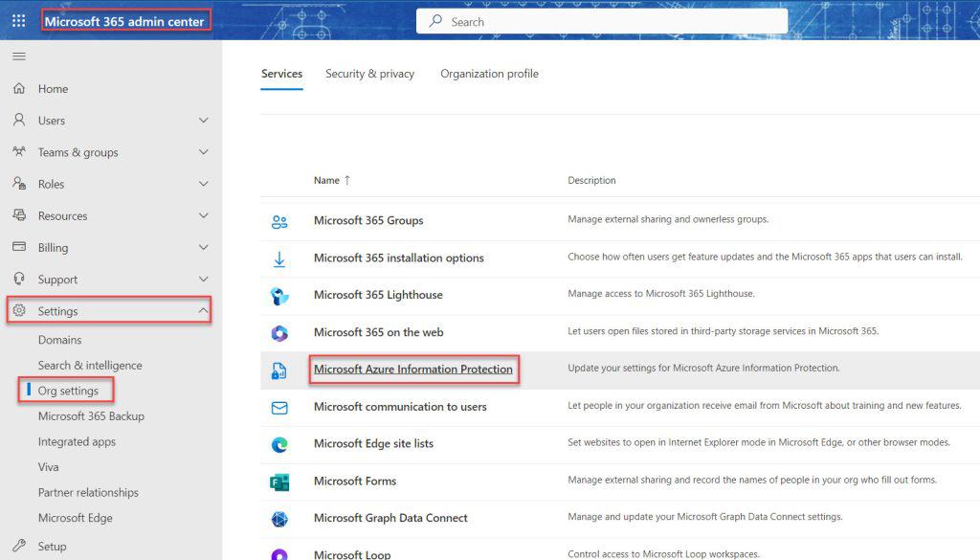
Task: Click the Roles icon in sidebar
Action: (19, 184)
